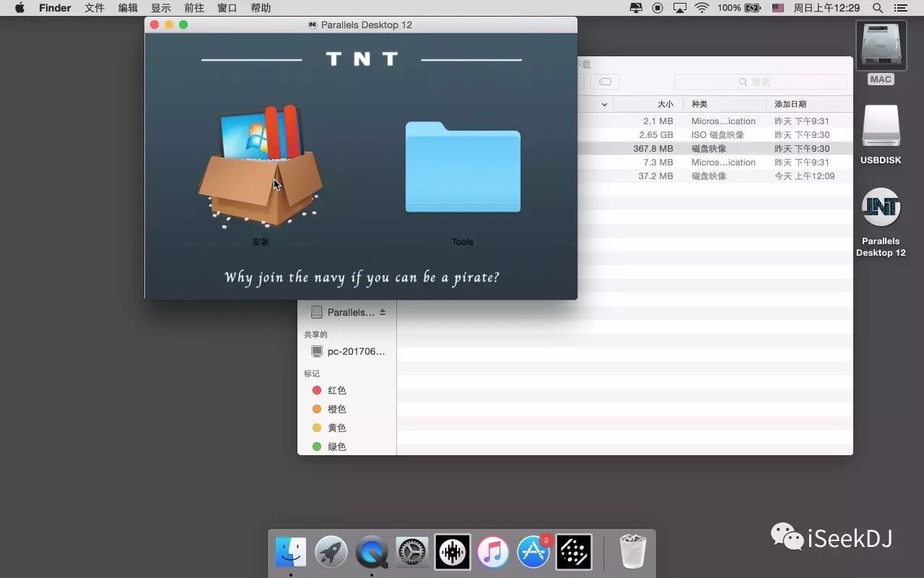Eject the Parallels… volume in the Finder sidebar

click(383, 312)
